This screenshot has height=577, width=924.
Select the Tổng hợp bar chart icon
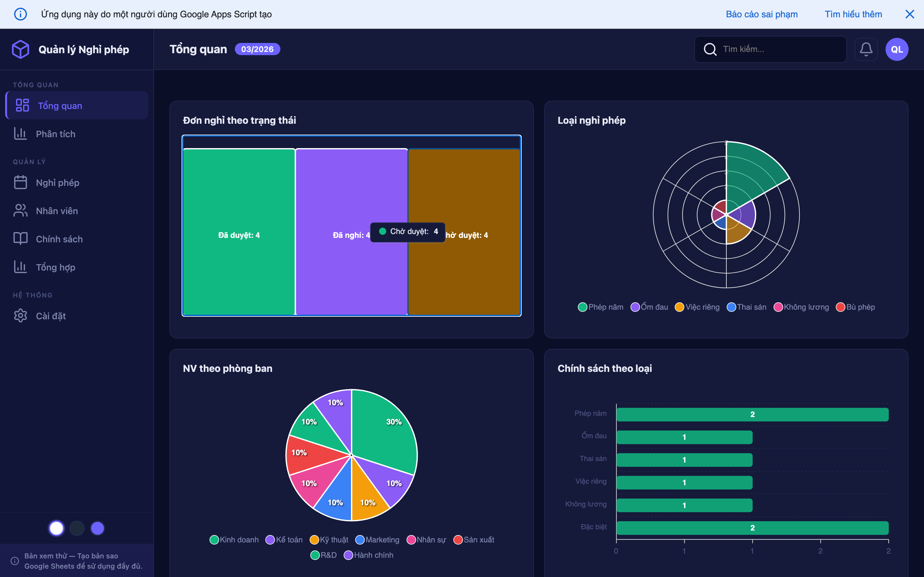(20, 267)
